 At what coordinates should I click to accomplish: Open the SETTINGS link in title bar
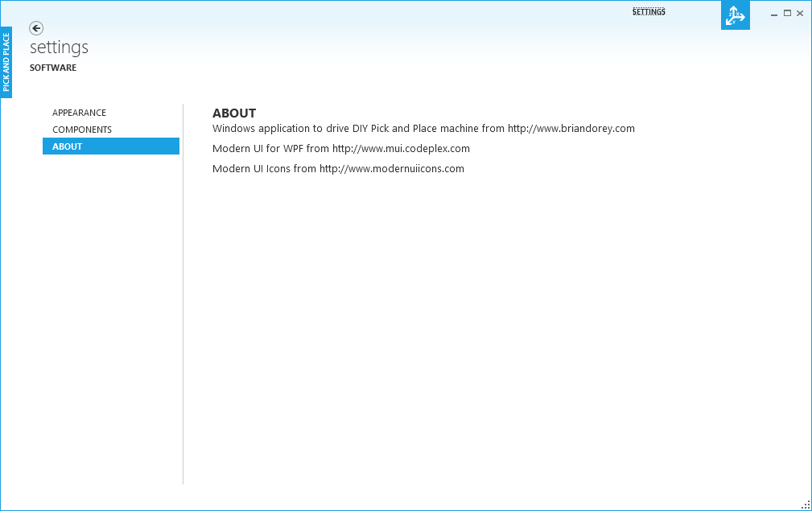coord(649,12)
